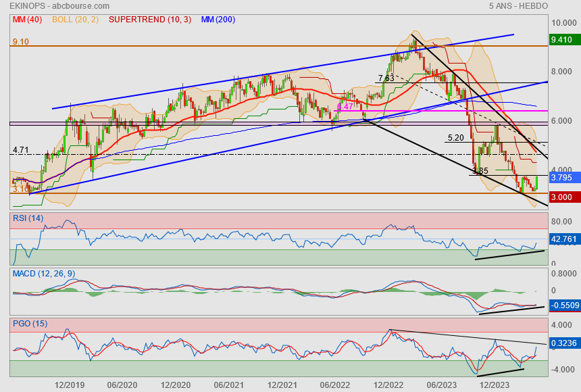
Task: Click the 12/2020 date axis label
Action: [176, 385]
